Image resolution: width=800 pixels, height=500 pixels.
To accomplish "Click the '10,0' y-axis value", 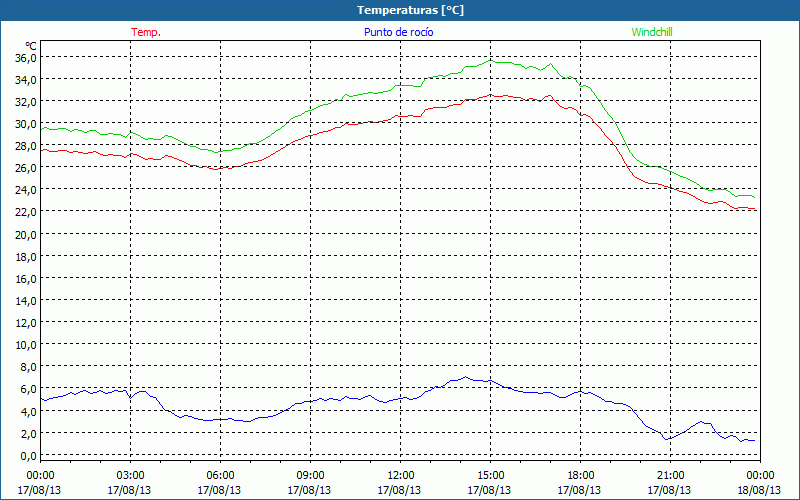I will (x=26, y=345).
